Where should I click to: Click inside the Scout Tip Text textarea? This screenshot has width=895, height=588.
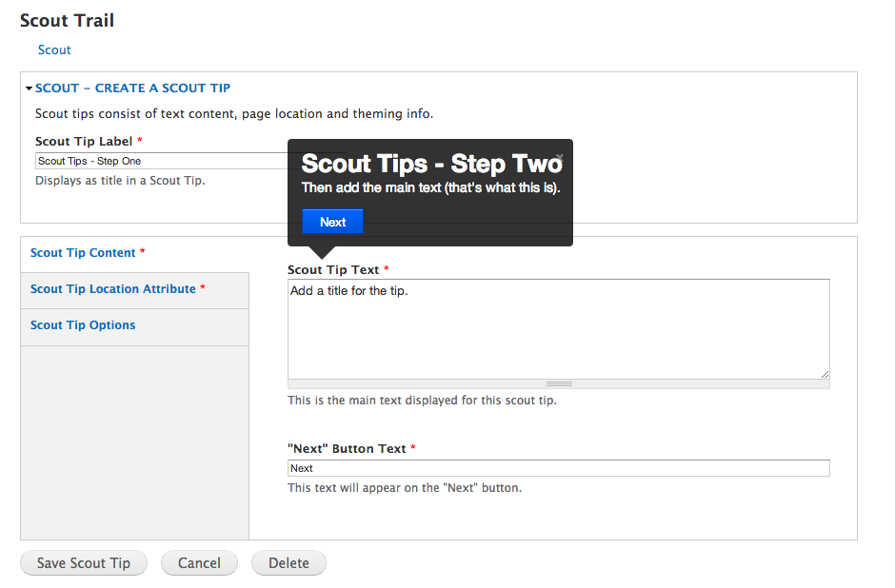click(x=558, y=329)
